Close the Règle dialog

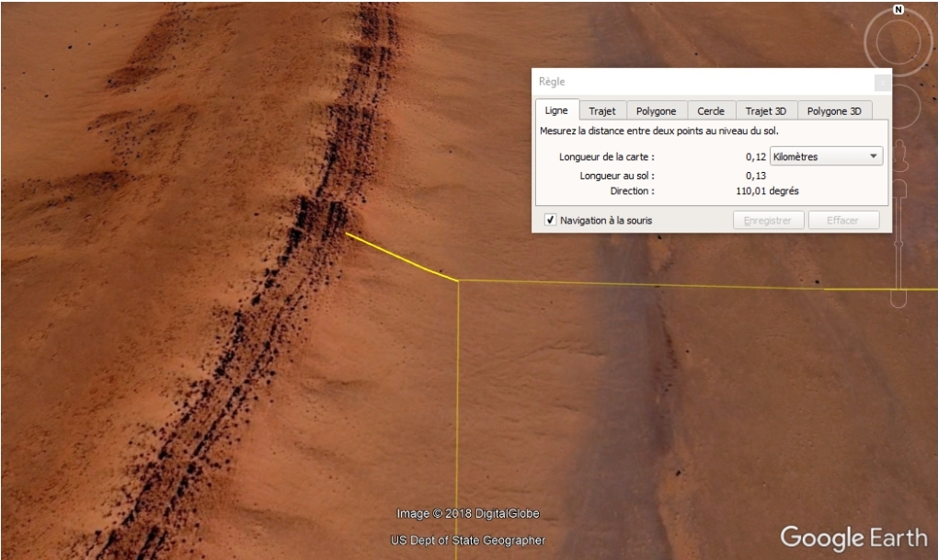(x=882, y=83)
